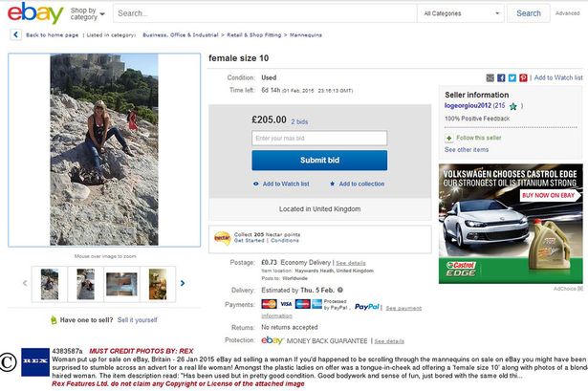
Task: Share listing on Facebook
Action: (x=501, y=77)
